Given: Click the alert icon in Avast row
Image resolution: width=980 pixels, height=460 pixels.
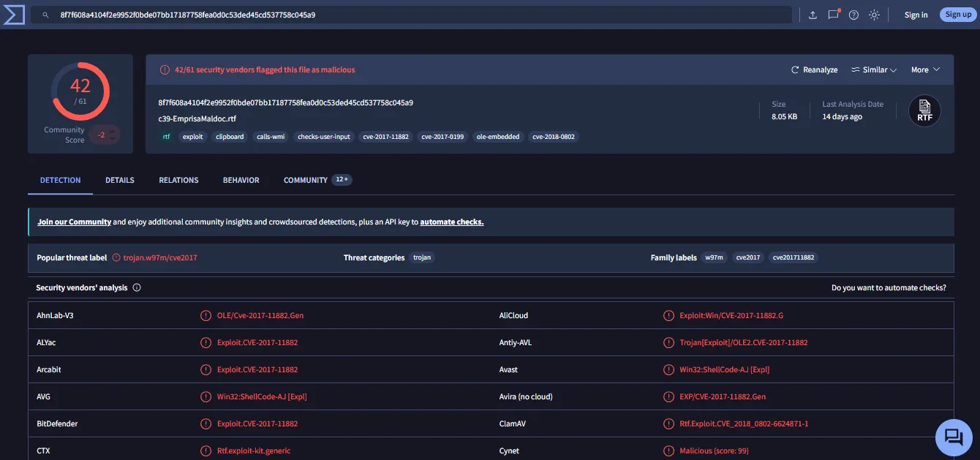Looking at the screenshot, I should pos(668,370).
